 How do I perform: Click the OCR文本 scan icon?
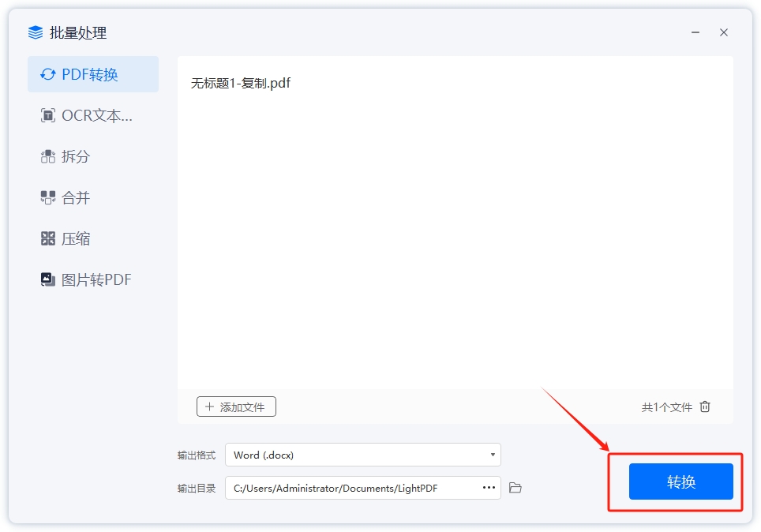tap(48, 116)
